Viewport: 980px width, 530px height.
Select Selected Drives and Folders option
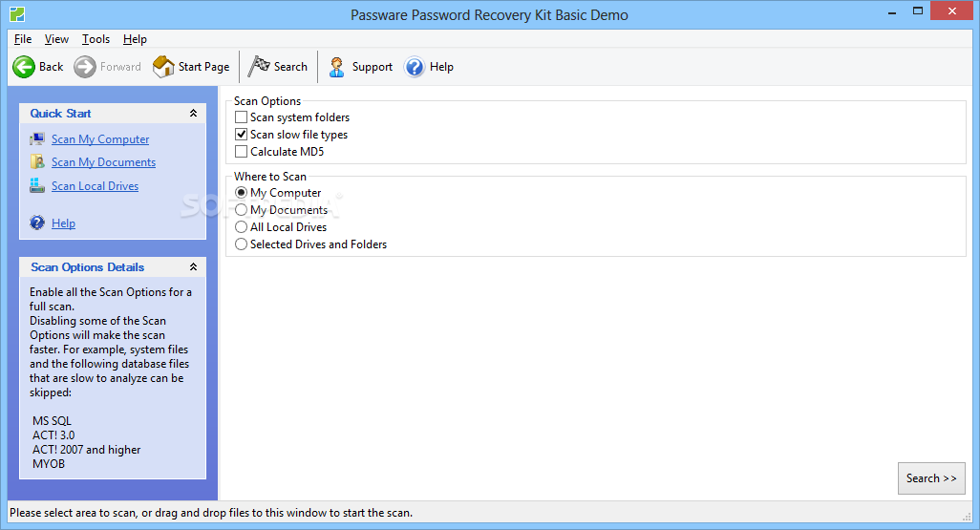click(x=242, y=244)
